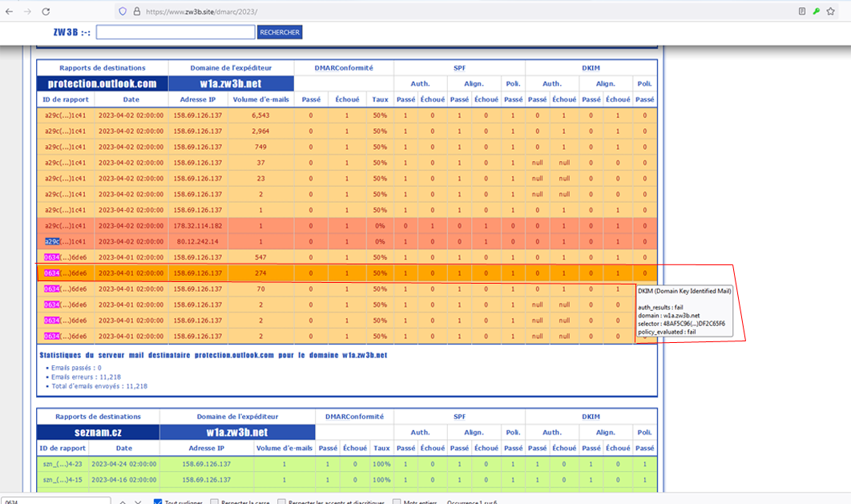Click the protection.outlook.com destination header
The height and width of the screenshot is (504, 851).
point(102,83)
